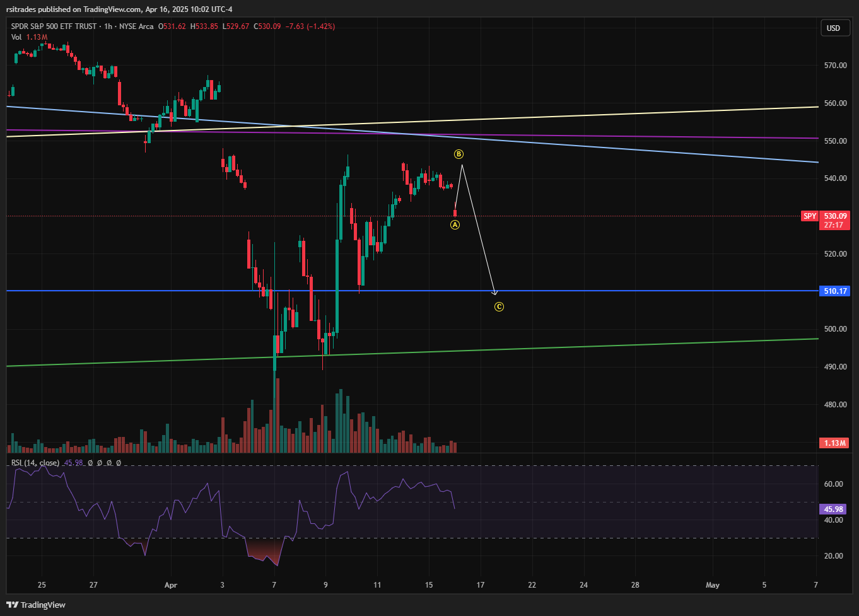Click the 17 date on the time axis

[x=481, y=585]
